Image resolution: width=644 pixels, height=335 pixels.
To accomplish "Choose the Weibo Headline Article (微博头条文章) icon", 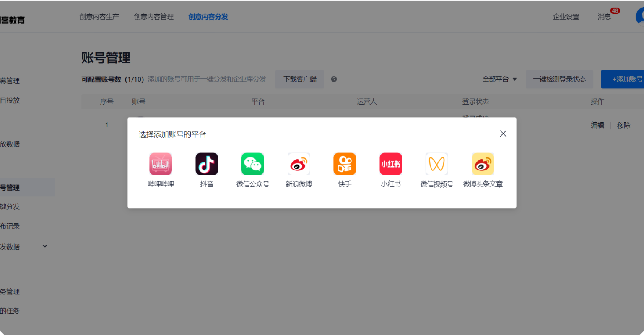I will click(483, 164).
